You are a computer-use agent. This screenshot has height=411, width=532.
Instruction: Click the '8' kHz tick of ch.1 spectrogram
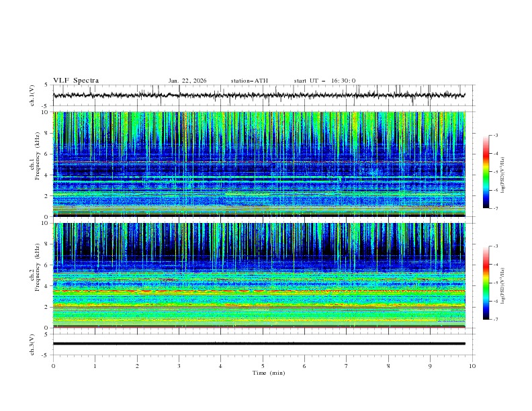click(x=46, y=133)
